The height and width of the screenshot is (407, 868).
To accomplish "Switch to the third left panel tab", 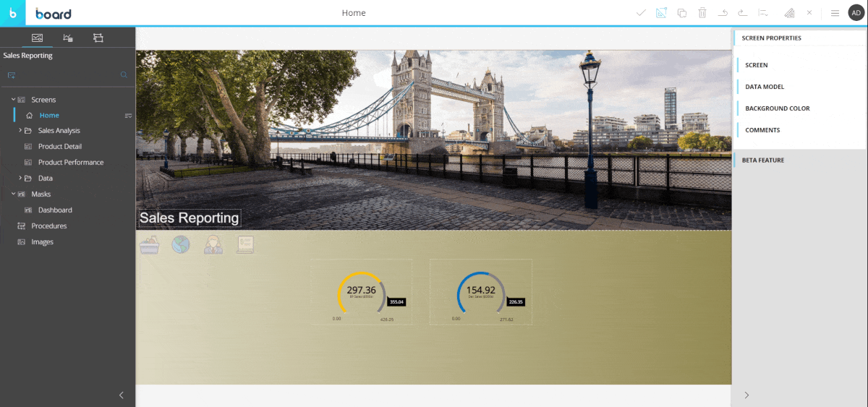I will (x=98, y=38).
